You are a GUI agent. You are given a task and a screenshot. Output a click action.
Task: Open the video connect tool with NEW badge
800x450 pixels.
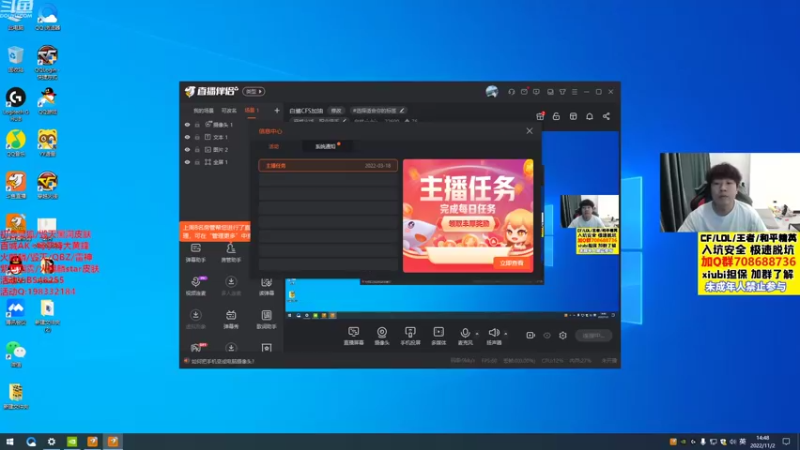pos(196,286)
